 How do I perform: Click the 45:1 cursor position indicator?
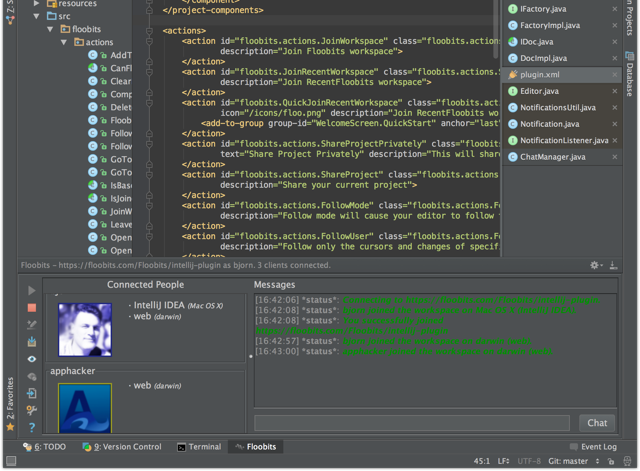[482, 461]
